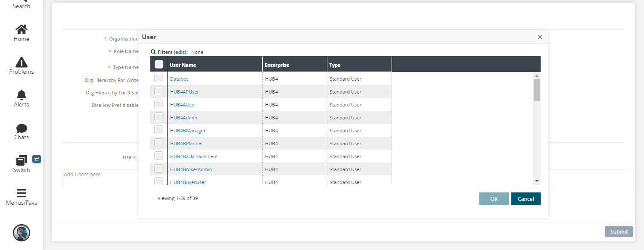The height and width of the screenshot is (250, 644).
Task: Check the HUB4BManager row checkbox
Action: pos(159,130)
